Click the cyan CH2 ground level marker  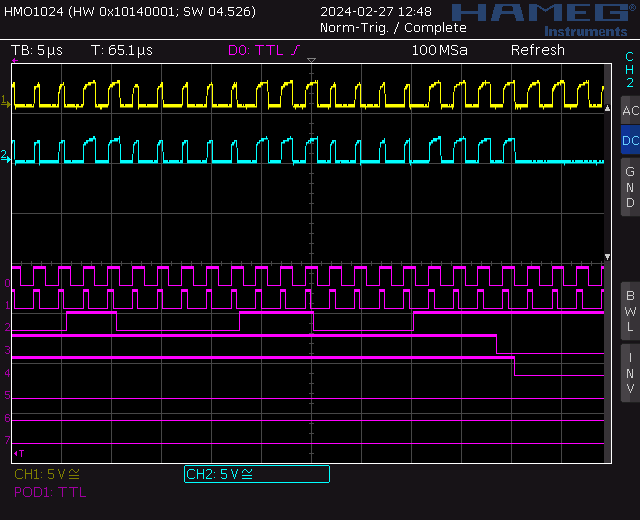pyautogui.click(x=7, y=156)
